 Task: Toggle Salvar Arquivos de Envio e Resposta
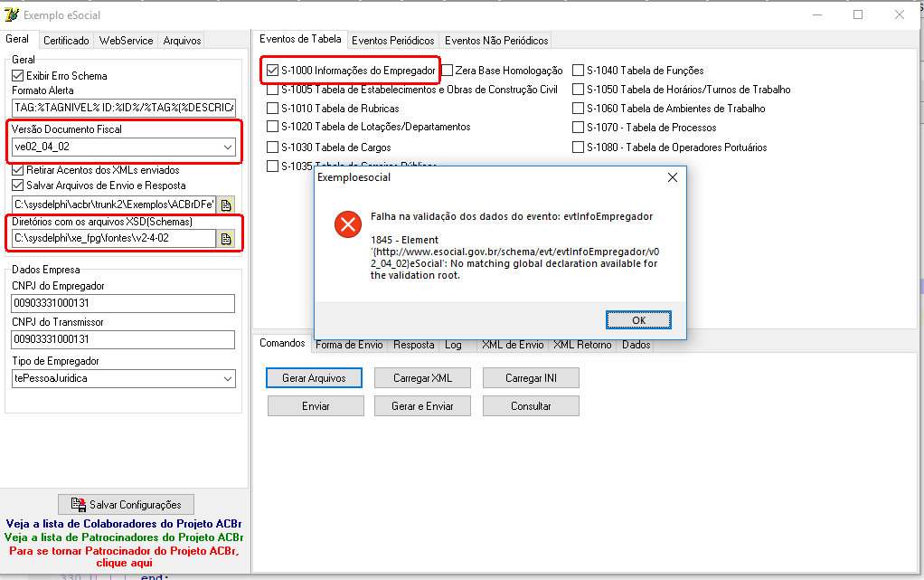[18, 185]
